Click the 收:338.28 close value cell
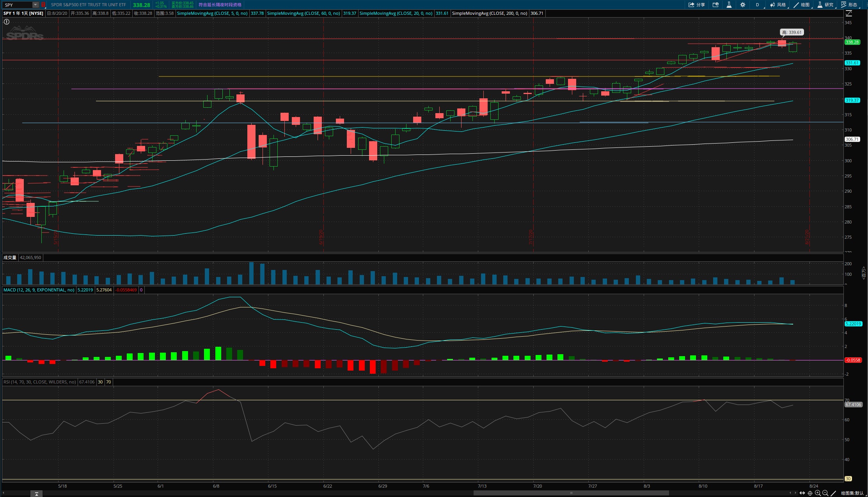 point(143,13)
